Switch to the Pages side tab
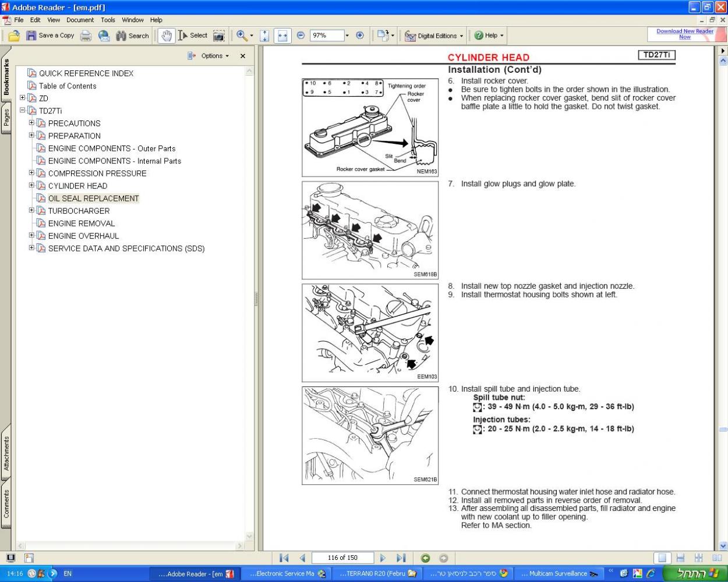This screenshot has width=728, height=582. (x=6, y=118)
